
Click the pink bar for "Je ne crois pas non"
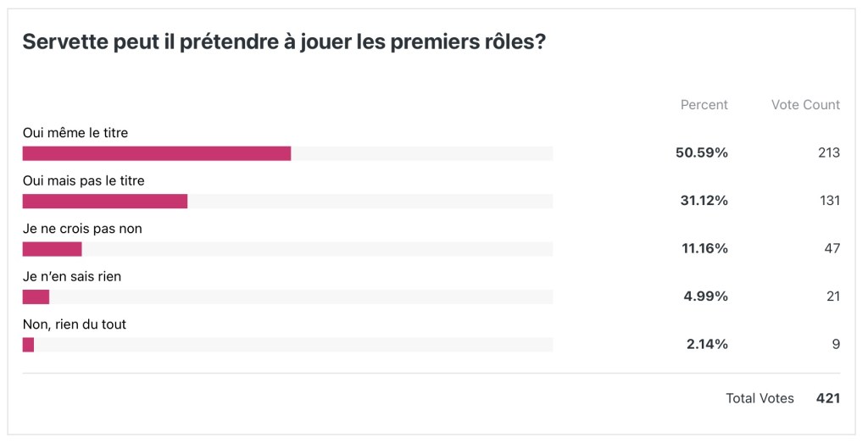coord(52,249)
